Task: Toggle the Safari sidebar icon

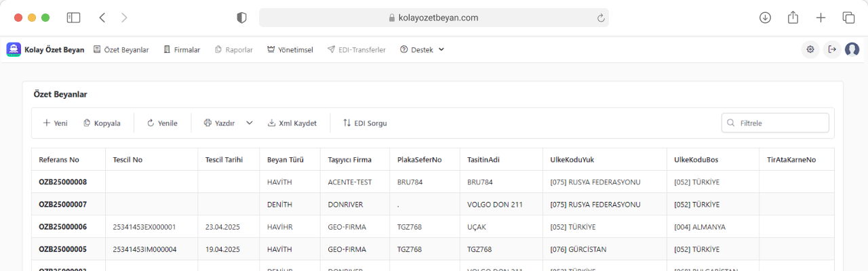Action: pos(73,18)
